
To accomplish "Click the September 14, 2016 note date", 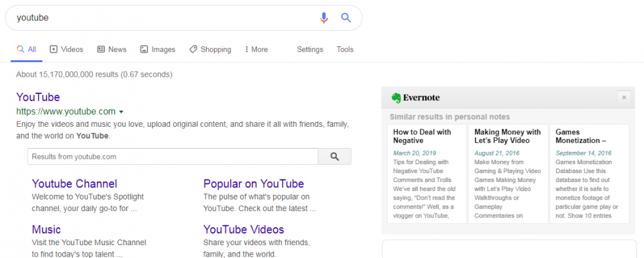I will (x=583, y=153).
